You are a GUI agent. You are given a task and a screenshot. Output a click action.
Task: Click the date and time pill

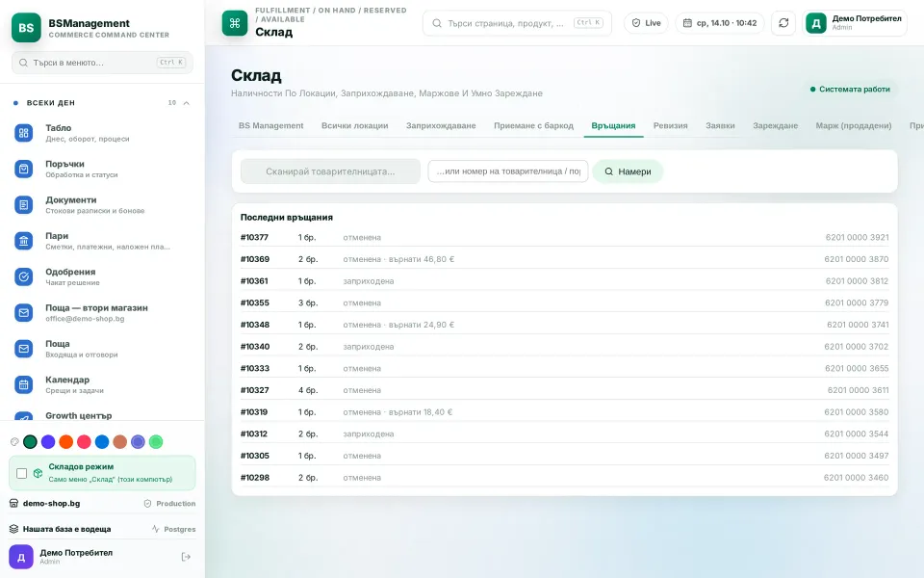coord(720,23)
